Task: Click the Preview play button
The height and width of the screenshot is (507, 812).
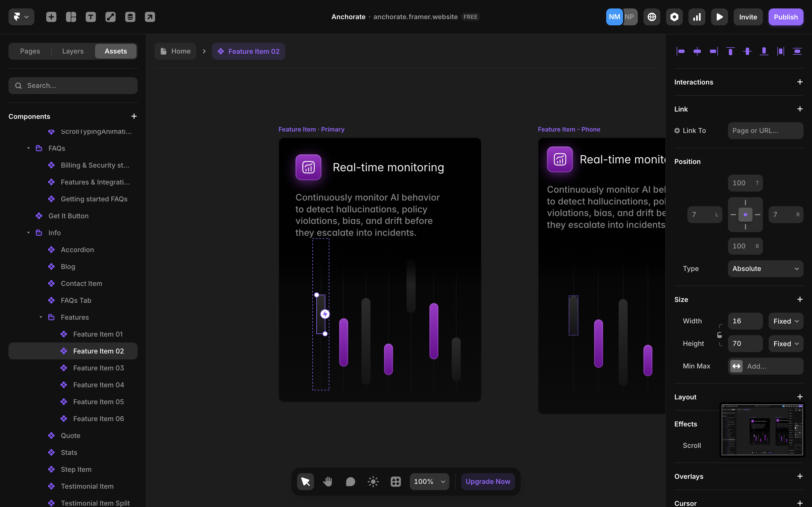Action: point(719,17)
